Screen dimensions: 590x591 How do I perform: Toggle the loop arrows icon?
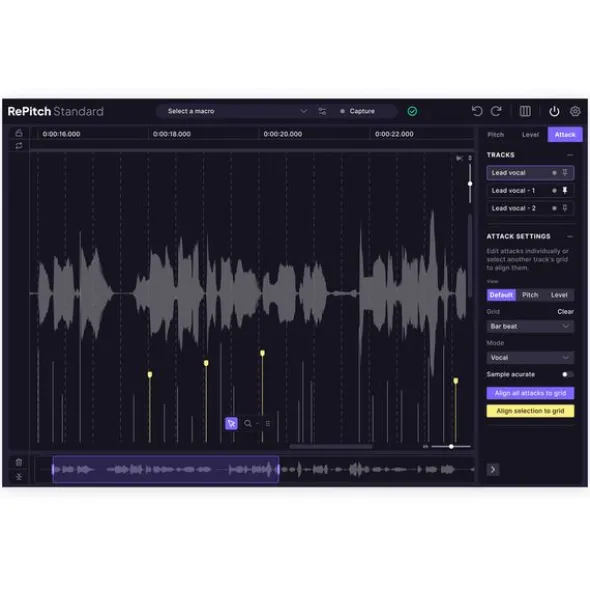(18, 145)
